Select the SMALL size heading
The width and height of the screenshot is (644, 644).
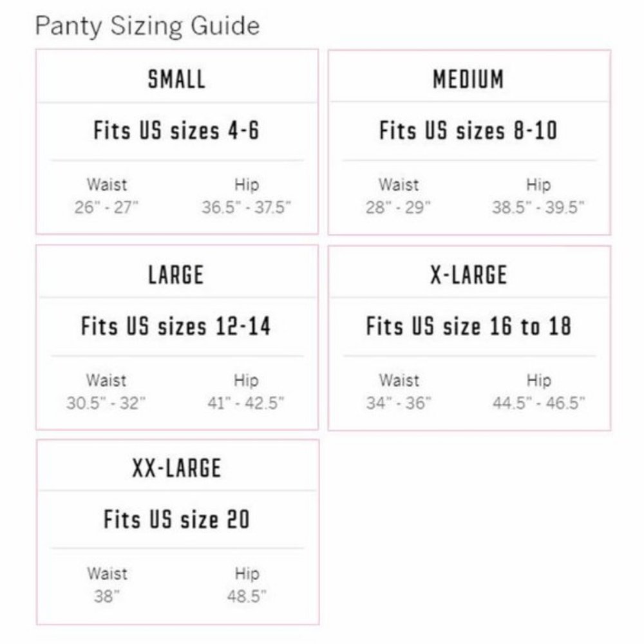[x=176, y=79]
